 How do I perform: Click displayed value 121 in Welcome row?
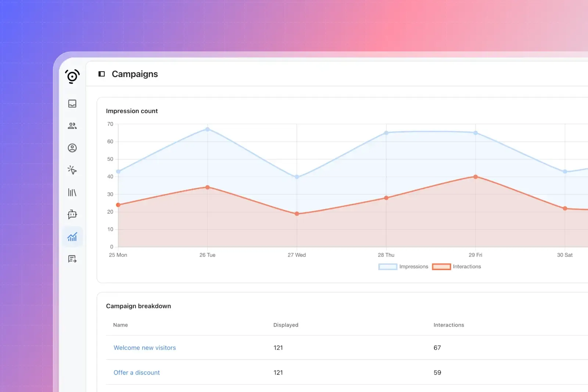[x=278, y=348]
